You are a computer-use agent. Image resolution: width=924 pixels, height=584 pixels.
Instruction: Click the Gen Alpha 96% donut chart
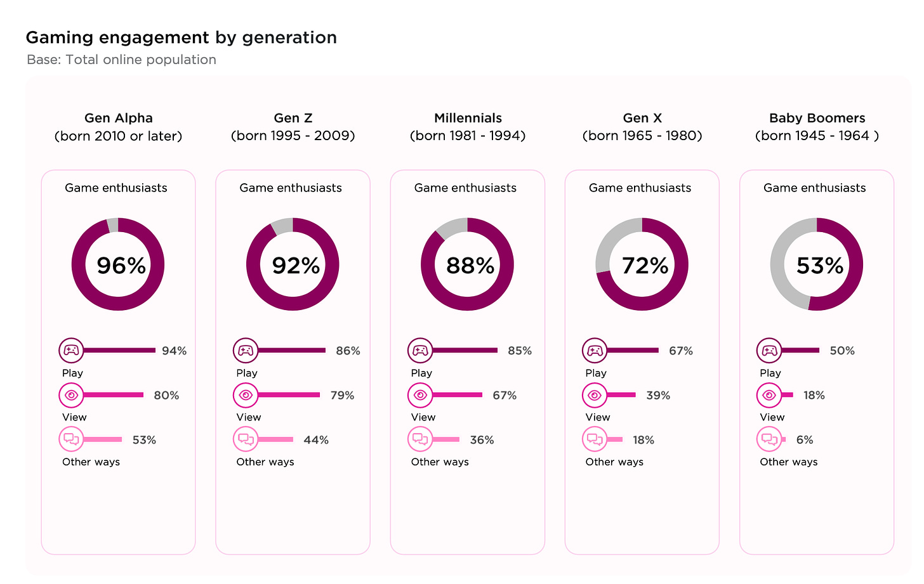118,264
